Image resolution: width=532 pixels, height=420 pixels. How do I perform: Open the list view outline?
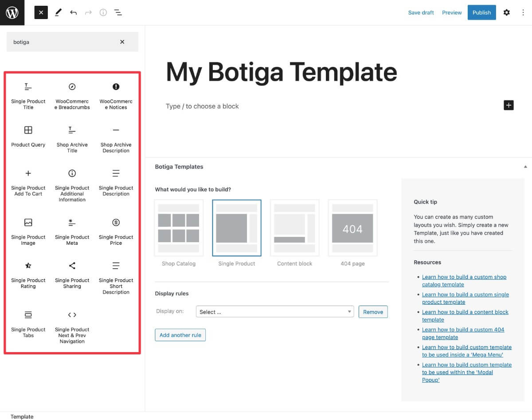[118, 12]
